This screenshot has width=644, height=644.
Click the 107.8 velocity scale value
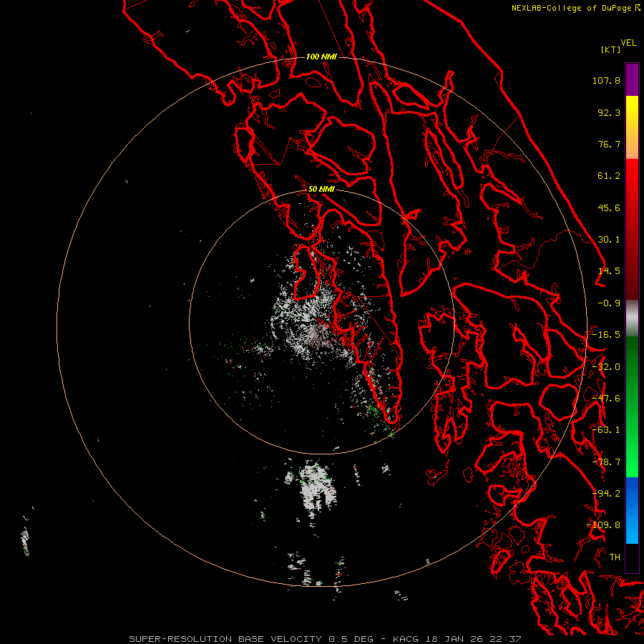click(x=606, y=80)
